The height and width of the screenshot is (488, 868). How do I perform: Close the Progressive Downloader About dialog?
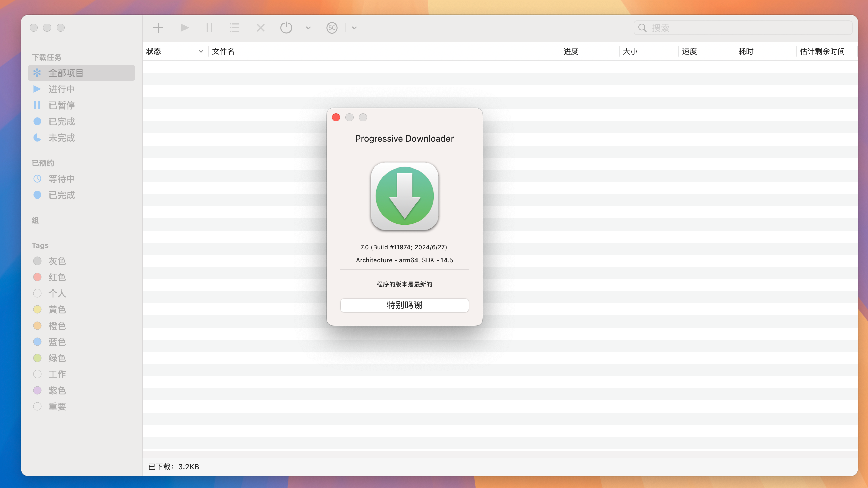pyautogui.click(x=336, y=117)
